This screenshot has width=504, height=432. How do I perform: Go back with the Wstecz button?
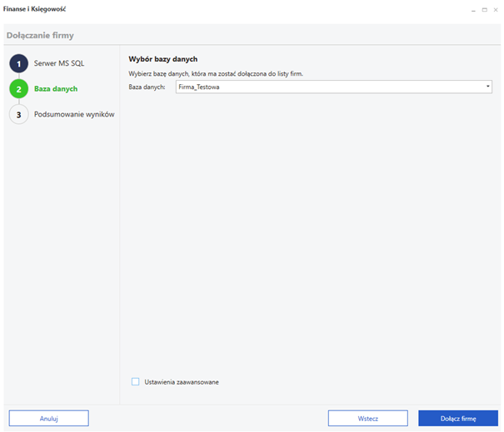pyautogui.click(x=367, y=418)
